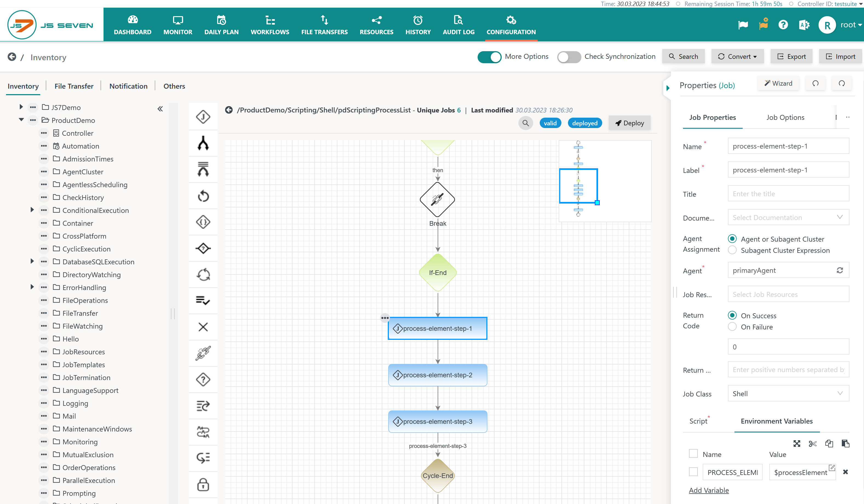Select the On Success return code radio
The image size is (864, 504).
tap(732, 315)
